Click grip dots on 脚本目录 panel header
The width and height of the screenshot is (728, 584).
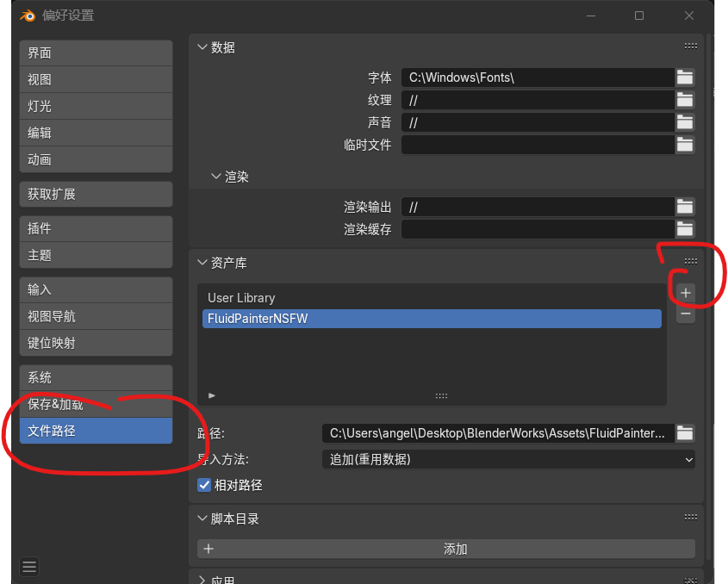(690, 517)
